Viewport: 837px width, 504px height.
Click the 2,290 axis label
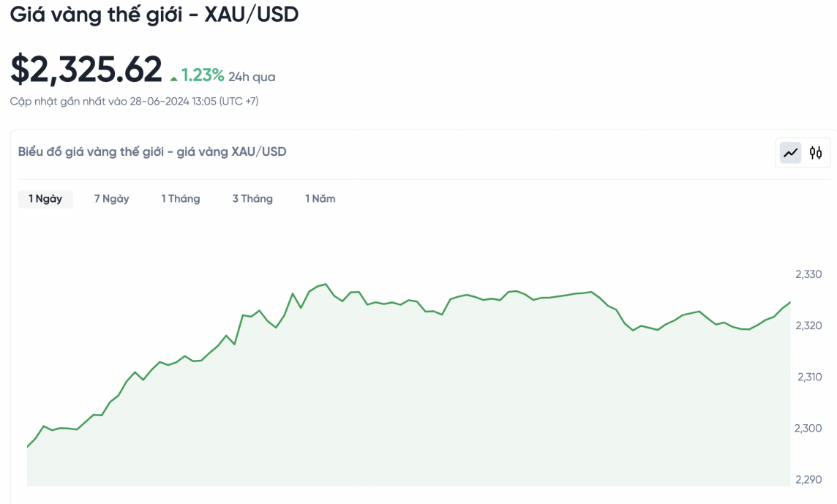pyautogui.click(x=808, y=479)
